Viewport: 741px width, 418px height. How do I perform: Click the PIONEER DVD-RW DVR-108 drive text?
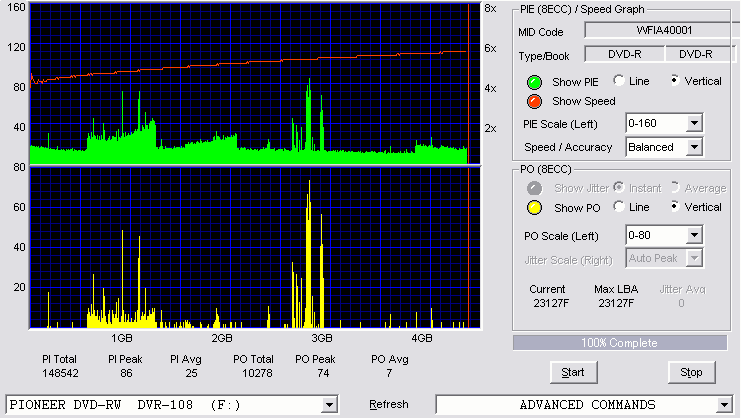click(x=125, y=405)
